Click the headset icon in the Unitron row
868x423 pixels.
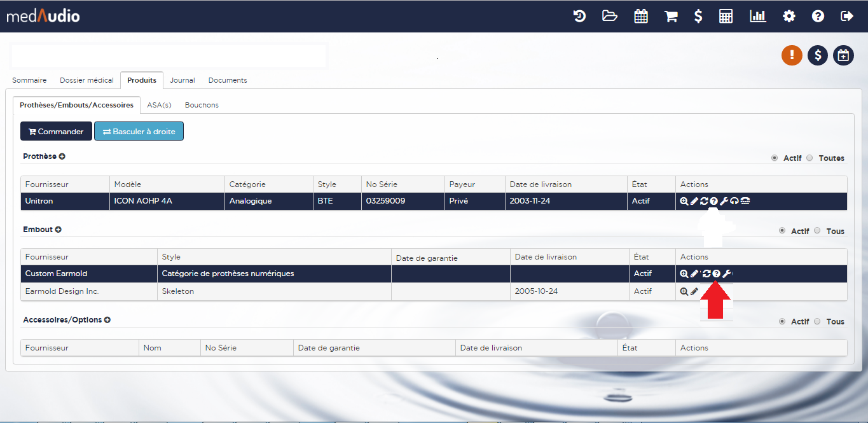click(x=734, y=201)
